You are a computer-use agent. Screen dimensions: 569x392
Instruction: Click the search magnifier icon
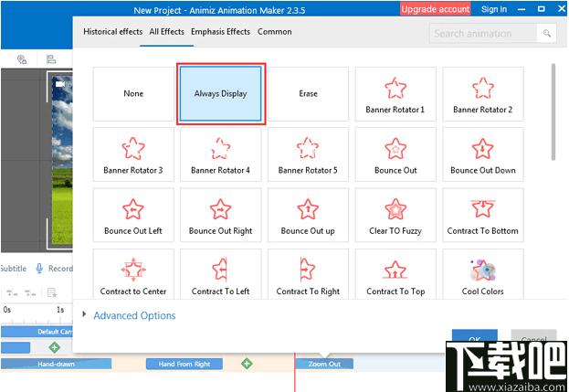(546, 34)
